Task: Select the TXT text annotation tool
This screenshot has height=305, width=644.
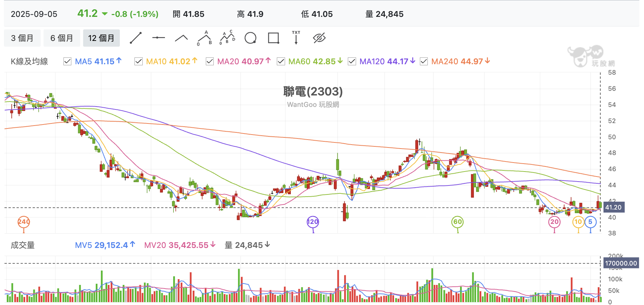Action: click(296, 37)
